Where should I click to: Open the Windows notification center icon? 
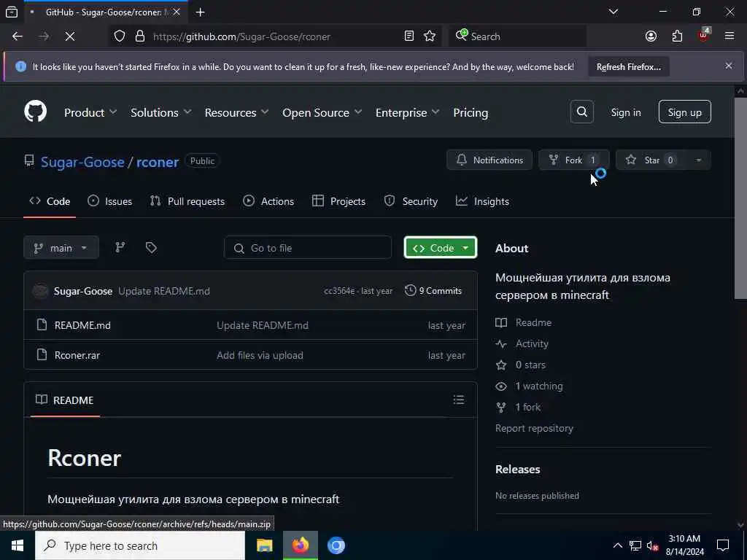(x=723, y=545)
